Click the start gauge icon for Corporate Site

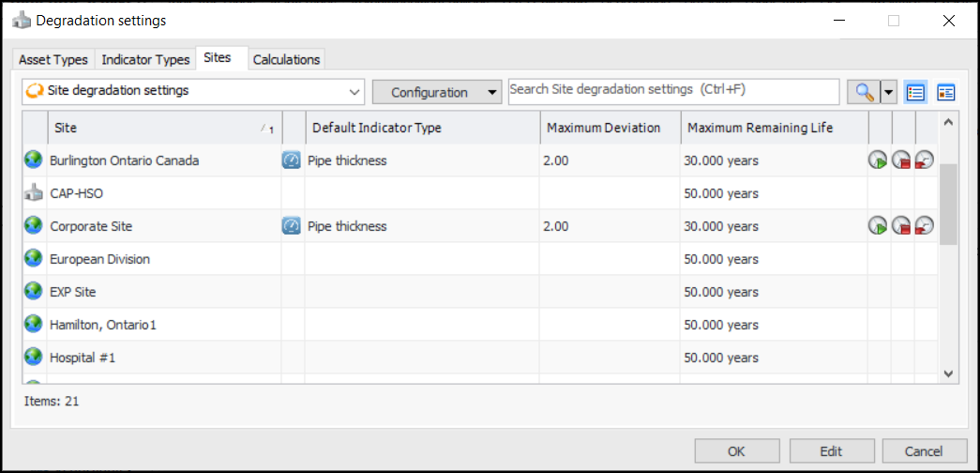[x=878, y=226]
